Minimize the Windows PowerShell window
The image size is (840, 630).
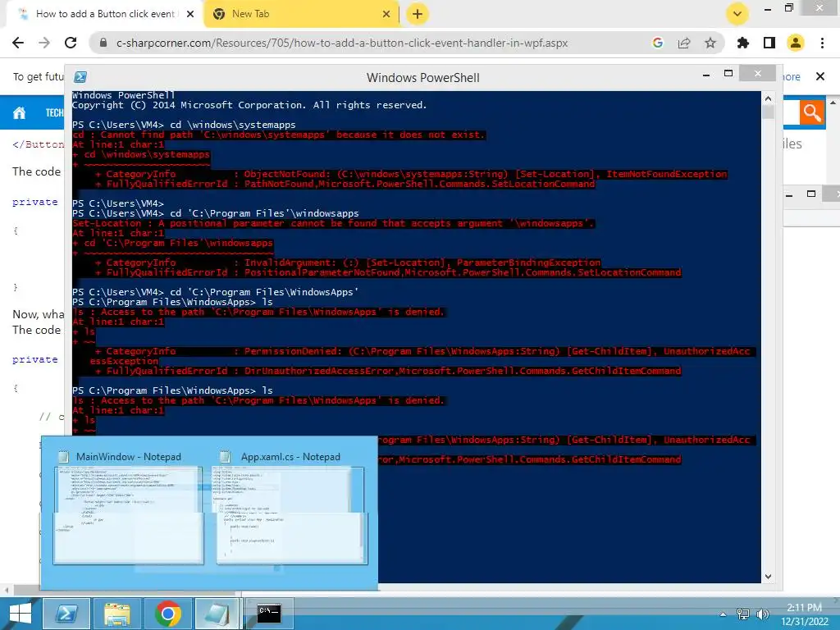[x=706, y=75]
